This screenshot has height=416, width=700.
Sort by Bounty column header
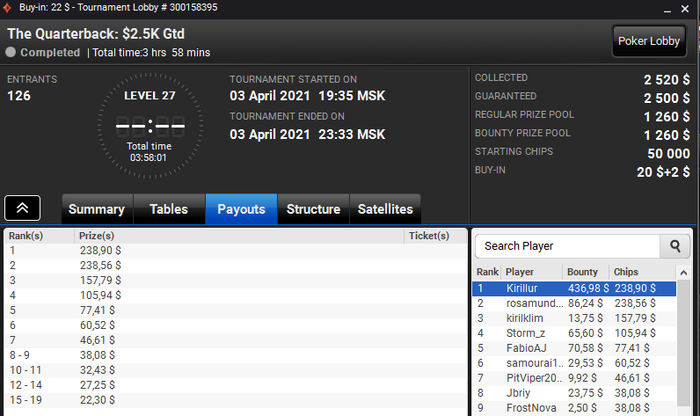586,272
